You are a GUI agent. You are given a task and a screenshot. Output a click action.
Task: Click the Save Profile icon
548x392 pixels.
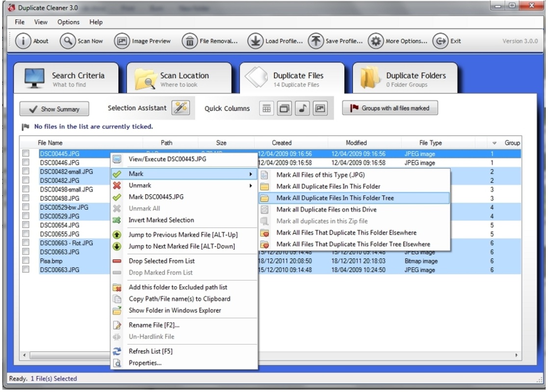point(315,41)
